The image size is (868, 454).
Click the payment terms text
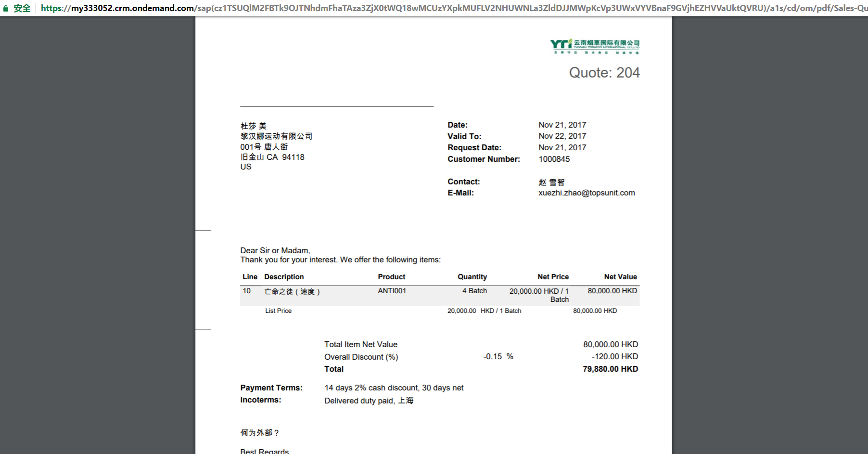[x=394, y=388]
